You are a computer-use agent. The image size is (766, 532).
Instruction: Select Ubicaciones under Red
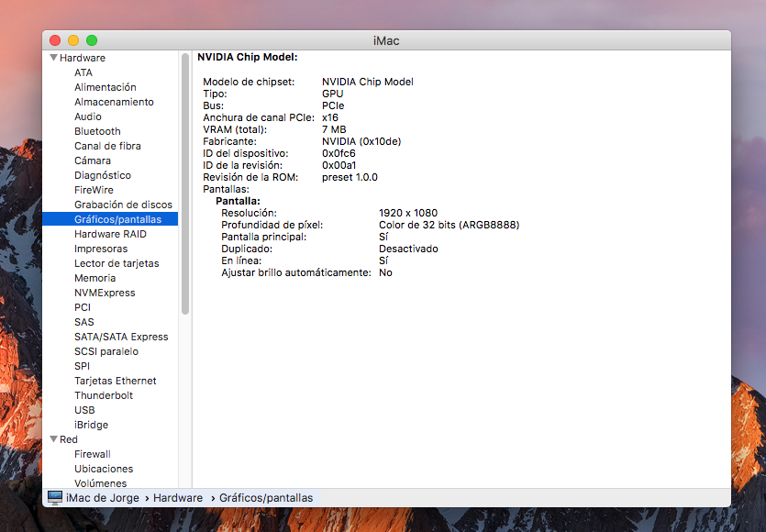point(104,469)
